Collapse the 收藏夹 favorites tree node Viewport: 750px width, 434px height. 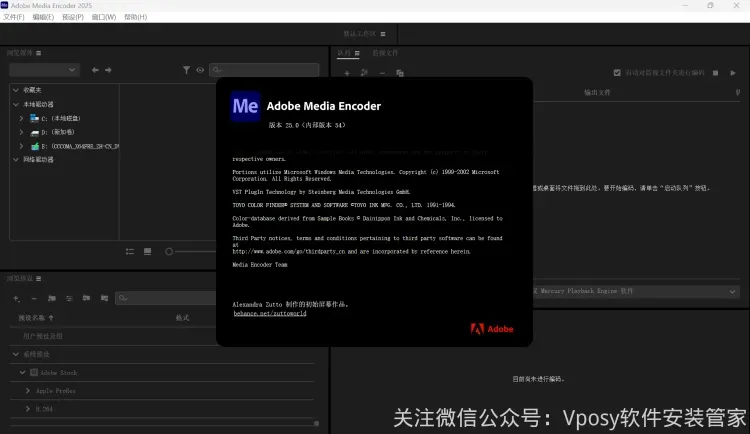[x=16, y=90]
